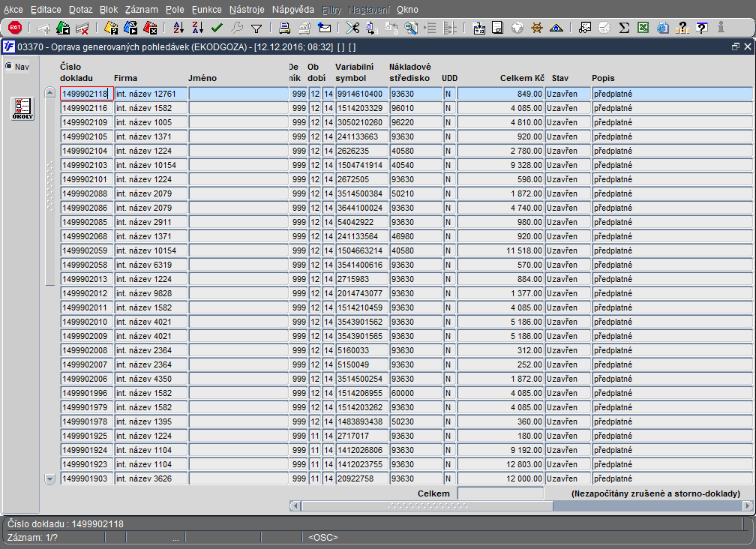This screenshot has height=549, width=756.
Task: Click the printer icon in toolbar
Action: 285,28
